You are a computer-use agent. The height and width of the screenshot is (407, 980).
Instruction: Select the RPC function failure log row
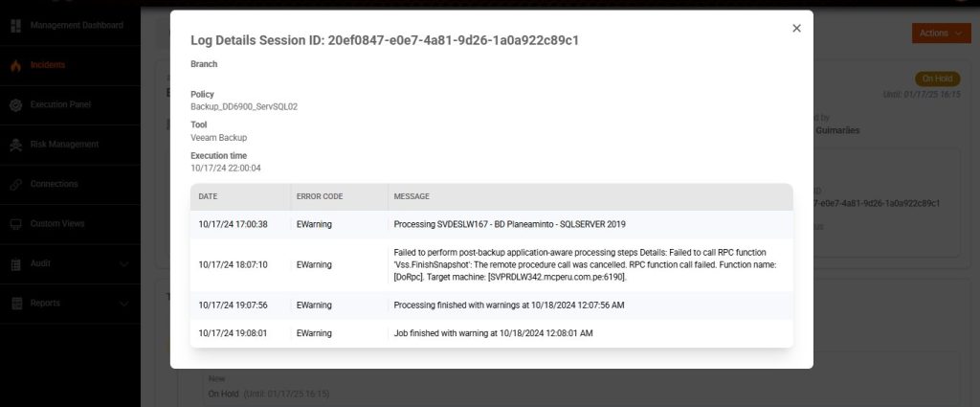pyautogui.click(x=584, y=264)
